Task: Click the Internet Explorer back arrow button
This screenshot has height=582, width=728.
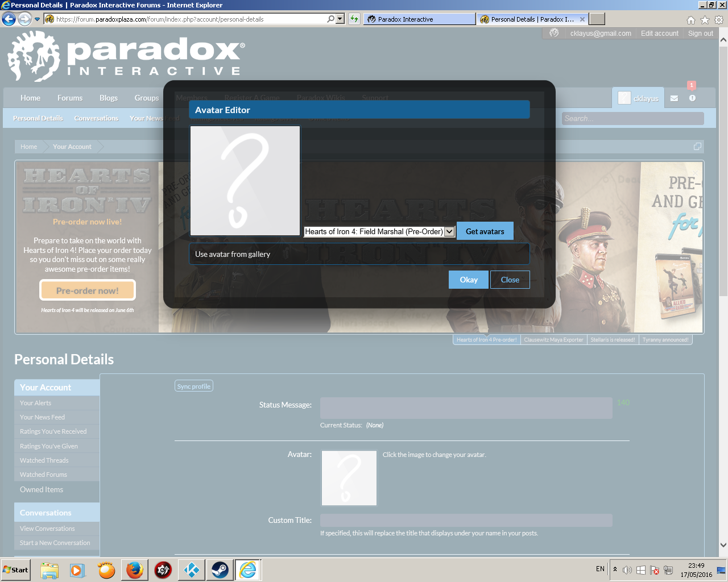Action: pos(9,19)
